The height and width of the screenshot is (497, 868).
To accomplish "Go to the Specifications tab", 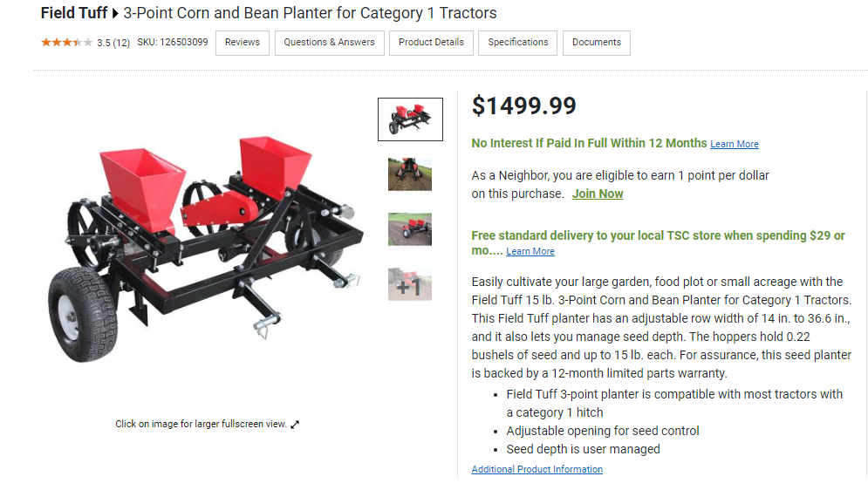I will [517, 43].
